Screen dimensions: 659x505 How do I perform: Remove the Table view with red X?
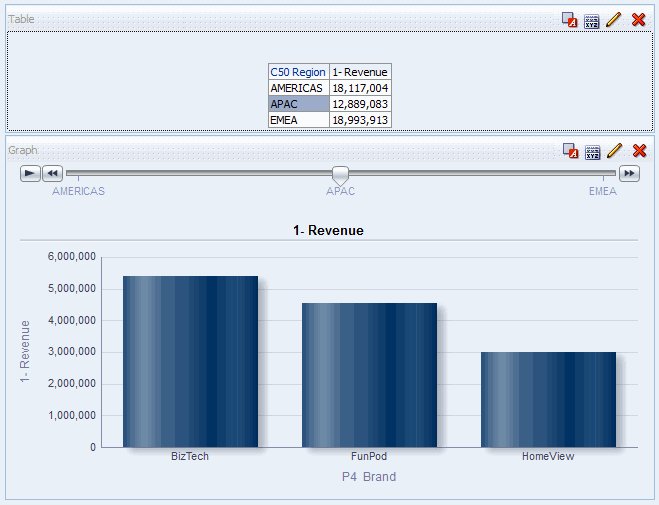(x=639, y=20)
